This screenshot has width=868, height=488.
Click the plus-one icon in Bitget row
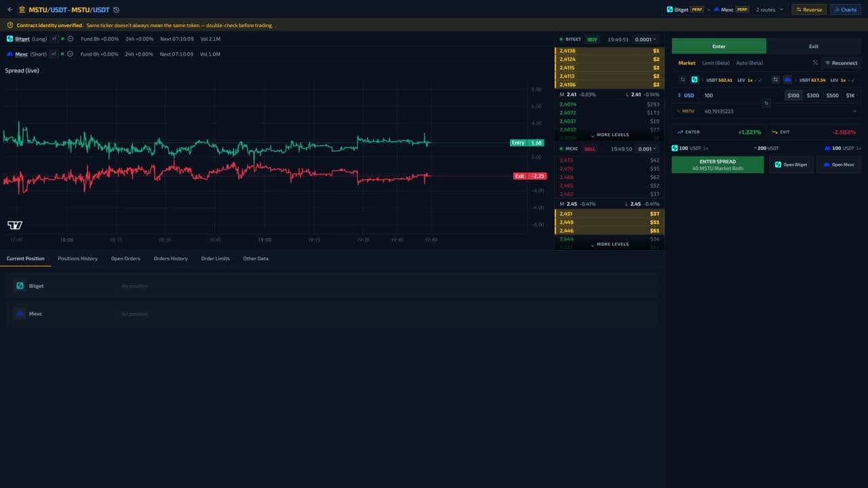click(54, 39)
